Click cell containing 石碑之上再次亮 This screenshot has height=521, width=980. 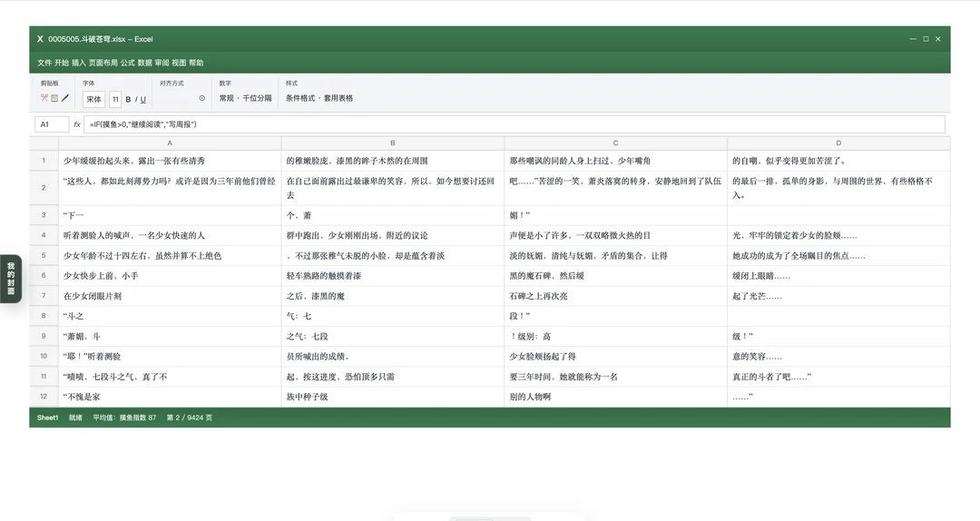(615, 296)
